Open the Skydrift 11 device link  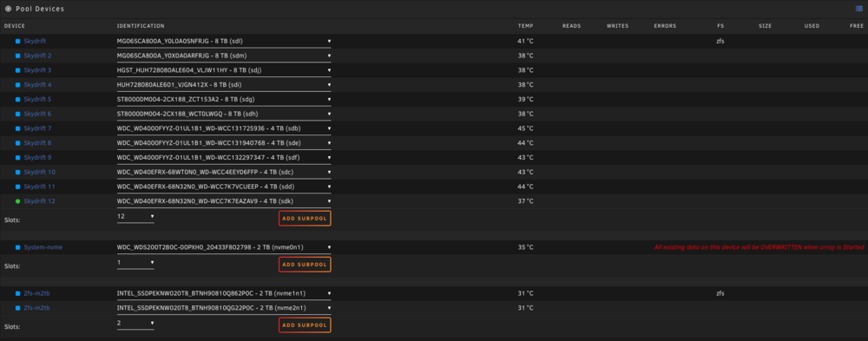(x=39, y=187)
